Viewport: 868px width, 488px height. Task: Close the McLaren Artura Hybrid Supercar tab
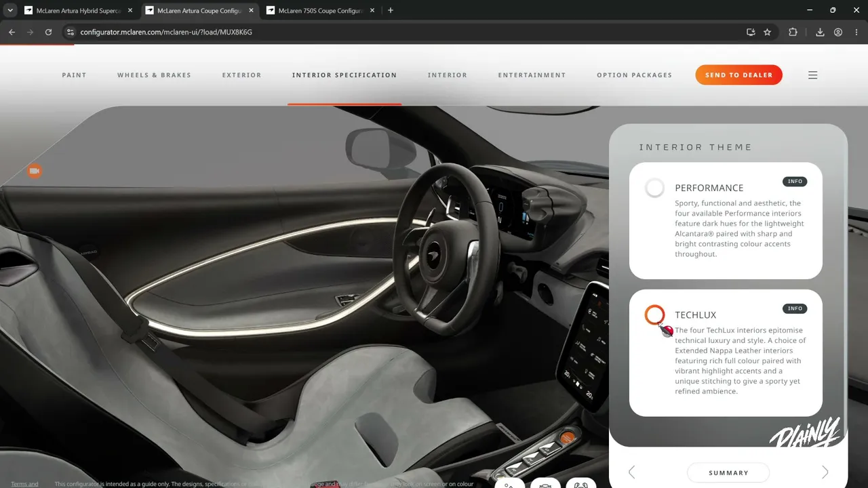130,10
